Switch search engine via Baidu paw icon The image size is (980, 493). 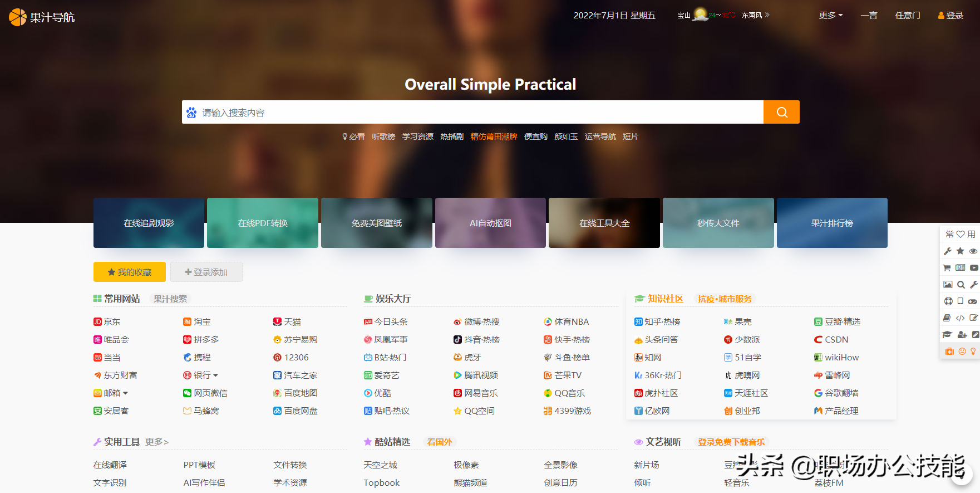[191, 113]
